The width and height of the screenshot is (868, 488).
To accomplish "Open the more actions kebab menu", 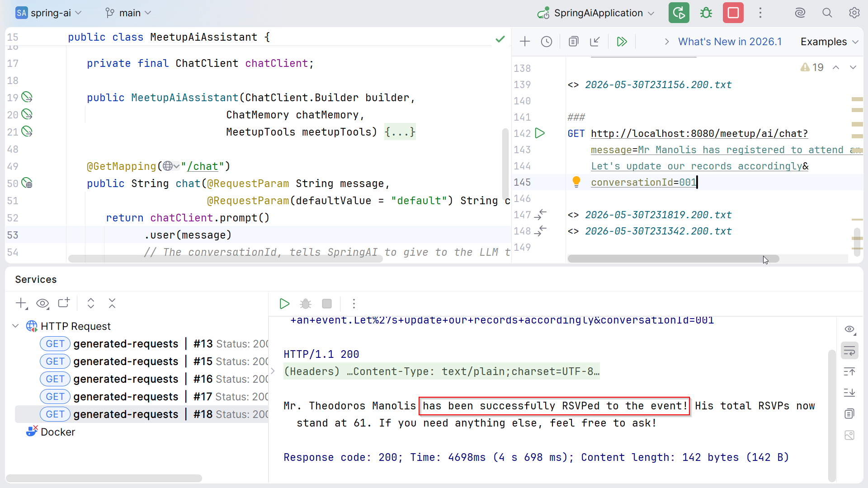I will point(760,13).
